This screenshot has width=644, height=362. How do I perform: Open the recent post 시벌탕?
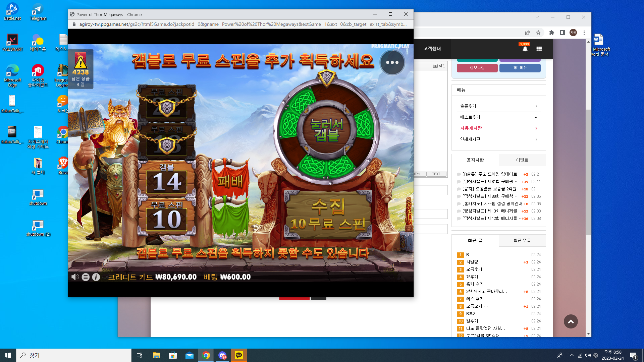coord(472,262)
